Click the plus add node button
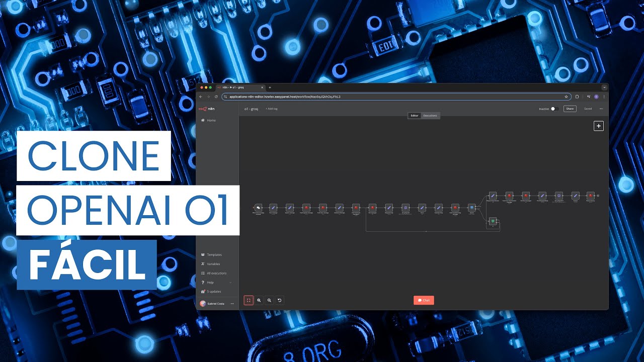Image resolution: width=644 pixels, height=362 pixels. [x=599, y=126]
